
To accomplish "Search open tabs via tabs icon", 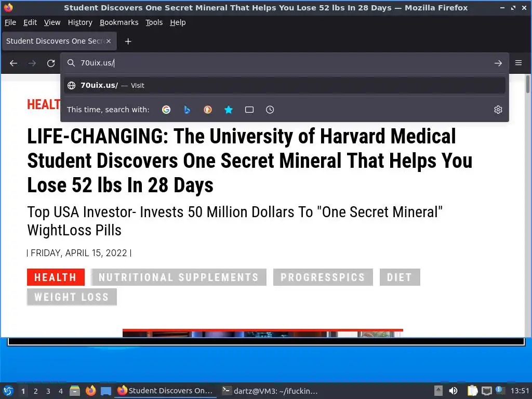I will 249,110.
